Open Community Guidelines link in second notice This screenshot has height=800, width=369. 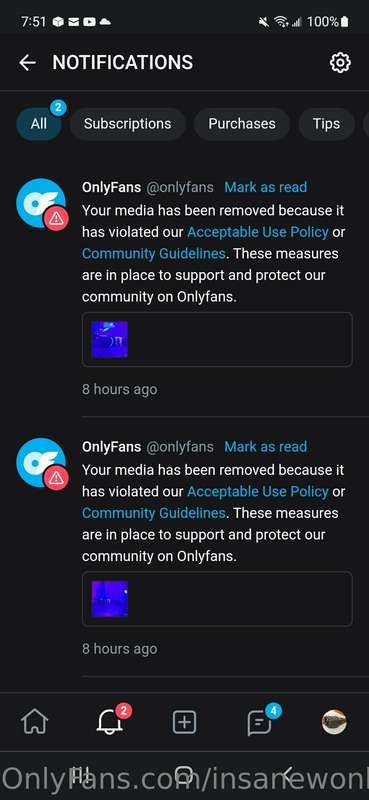[154, 513]
